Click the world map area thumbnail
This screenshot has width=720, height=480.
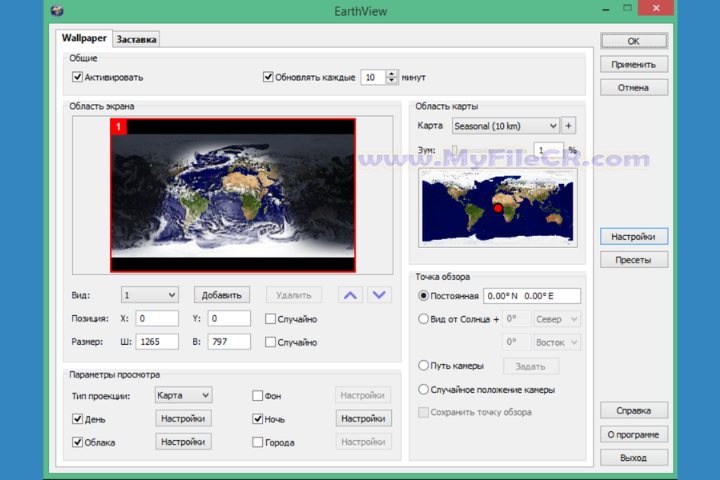pyautogui.click(x=498, y=208)
